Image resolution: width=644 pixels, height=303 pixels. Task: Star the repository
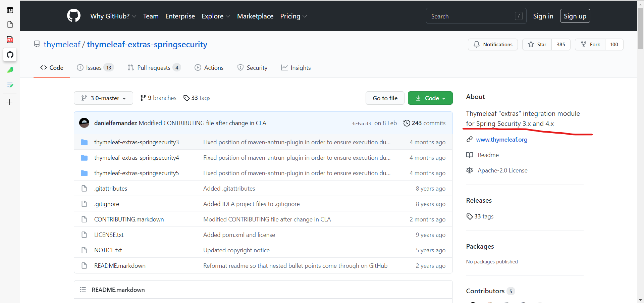click(537, 44)
